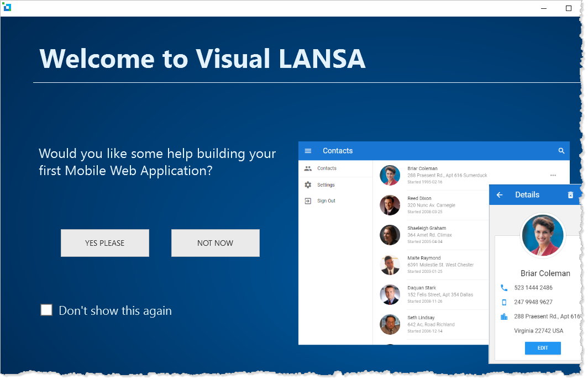This screenshot has height=380, width=588.
Task: Select the Reed Dixon contact name
Action: pyautogui.click(x=419, y=198)
